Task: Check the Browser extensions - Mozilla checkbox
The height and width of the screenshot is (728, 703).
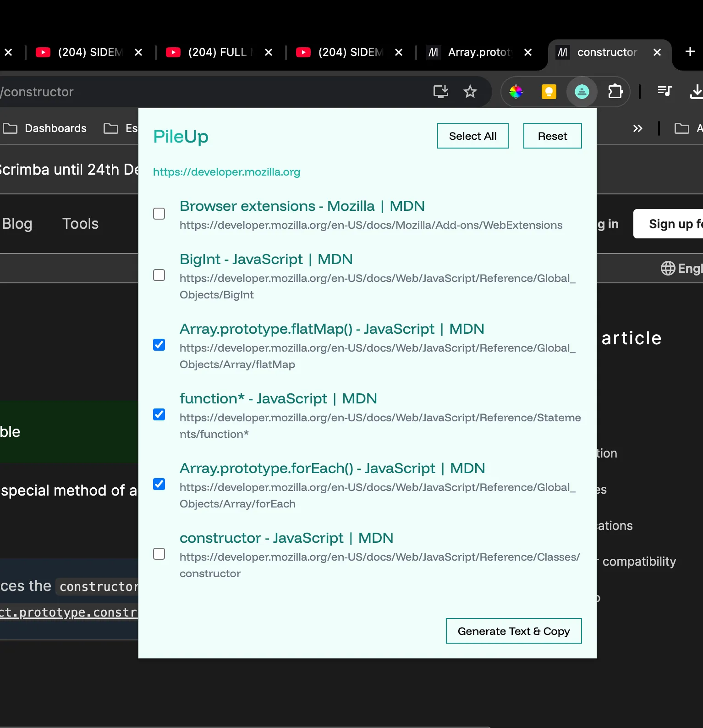Action: [159, 214]
